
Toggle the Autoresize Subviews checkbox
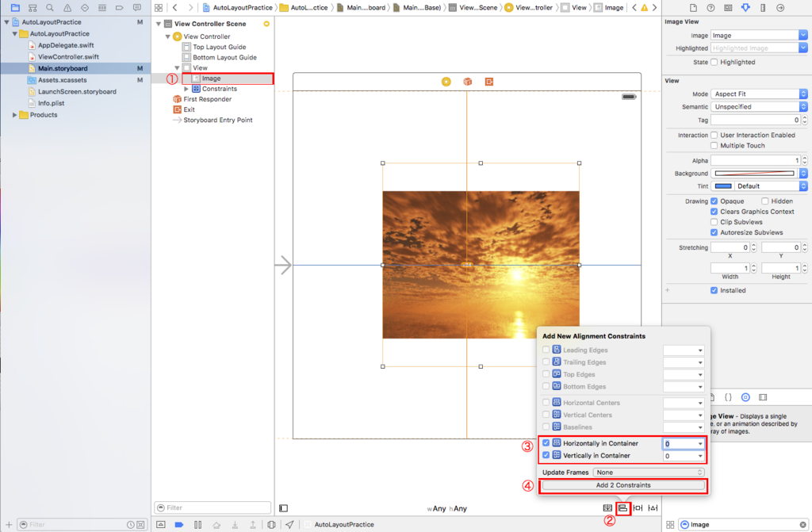click(x=714, y=232)
